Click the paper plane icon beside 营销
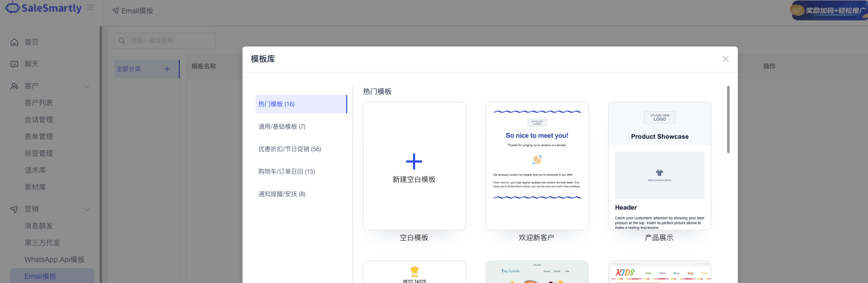The height and width of the screenshot is (283, 868). (x=14, y=209)
